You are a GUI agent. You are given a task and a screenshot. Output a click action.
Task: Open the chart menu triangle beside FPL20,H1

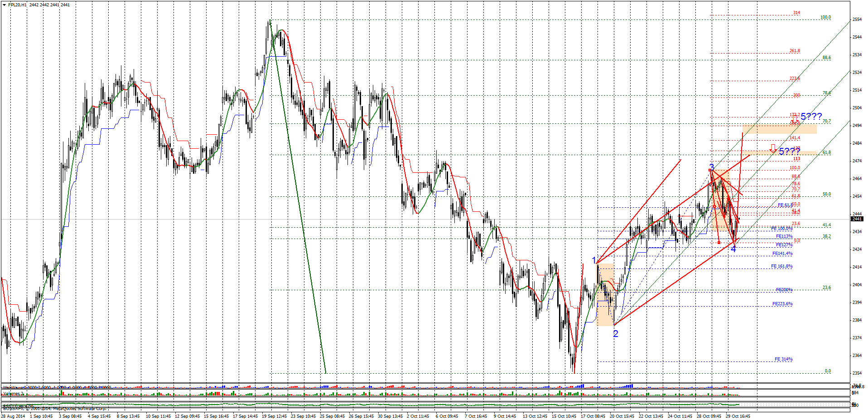[4, 5]
